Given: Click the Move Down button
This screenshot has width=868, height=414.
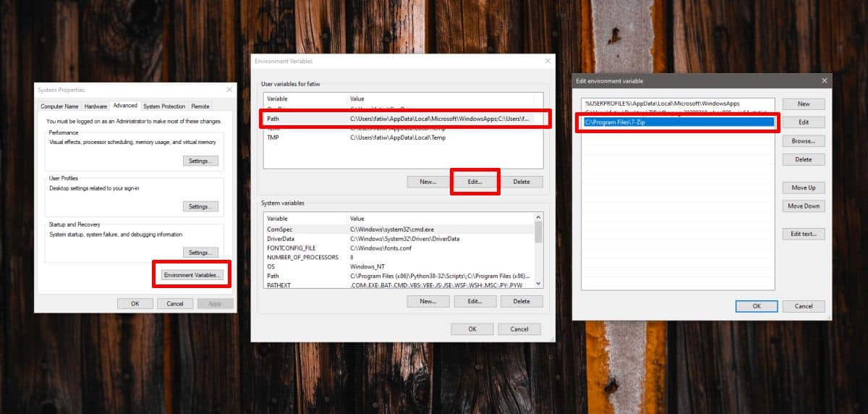Looking at the screenshot, I should coord(803,206).
